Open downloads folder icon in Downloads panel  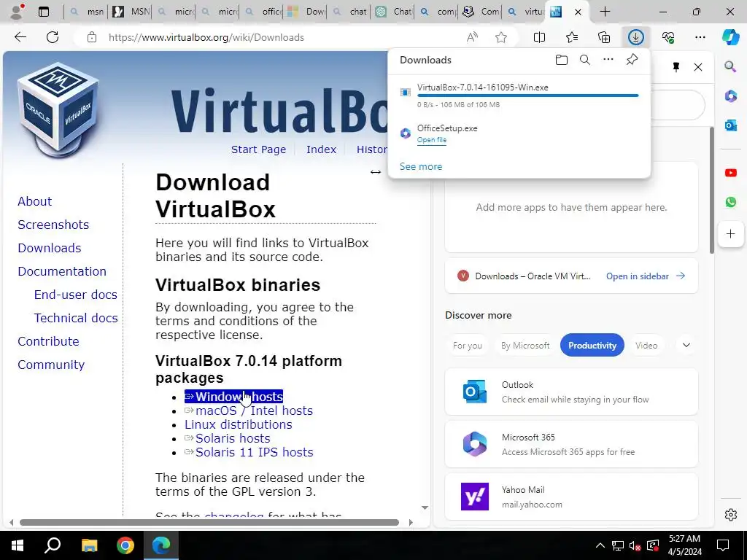(x=562, y=60)
